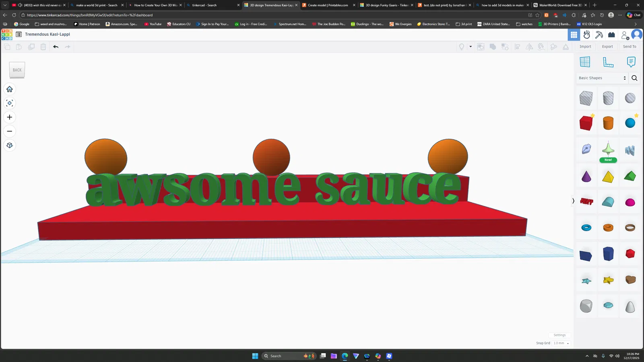Open the Notes tool icon
Image resolution: width=644 pixels, height=362 pixels.
[x=631, y=62]
